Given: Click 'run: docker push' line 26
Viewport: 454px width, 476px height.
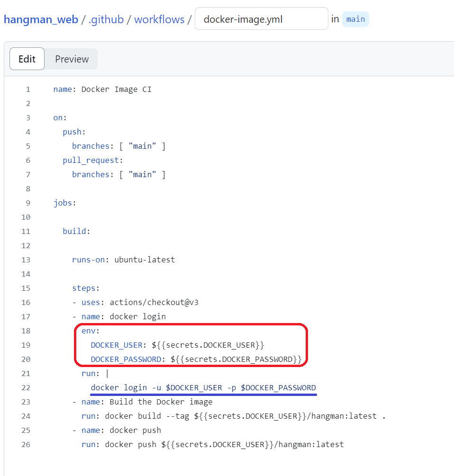Looking at the screenshot, I should point(213,444).
